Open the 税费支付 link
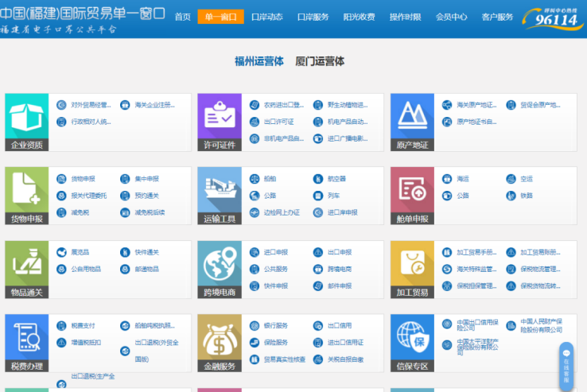Screen dimensions: 587x392 click(83, 325)
